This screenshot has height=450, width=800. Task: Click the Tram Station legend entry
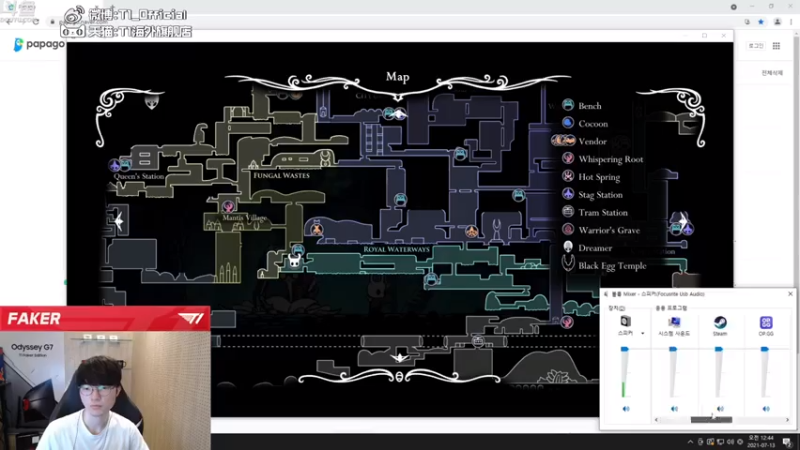tap(595, 212)
